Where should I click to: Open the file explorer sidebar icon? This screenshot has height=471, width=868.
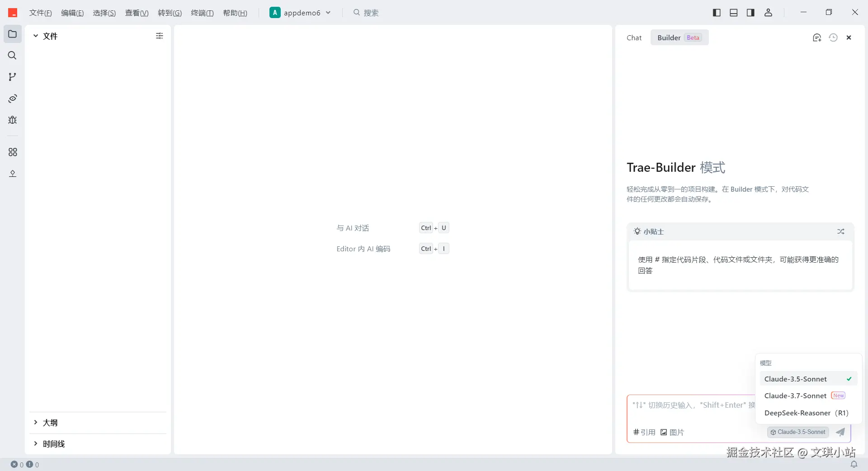13,34
